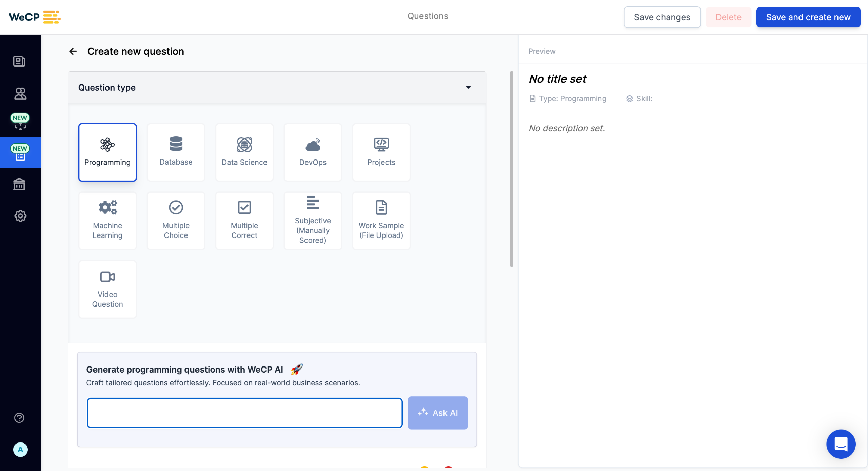
Task: Click Save and create new button
Action: tap(808, 17)
